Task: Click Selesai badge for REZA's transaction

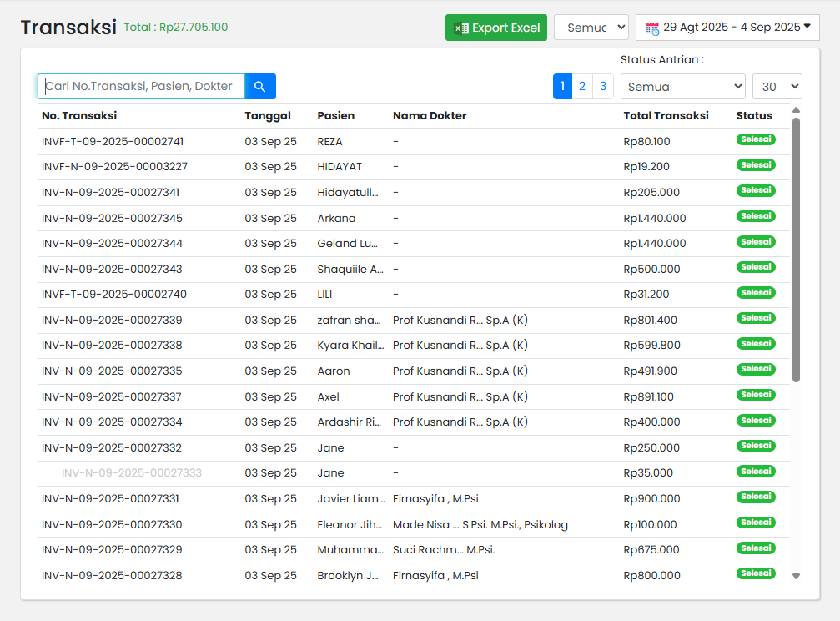Action: pos(756,139)
